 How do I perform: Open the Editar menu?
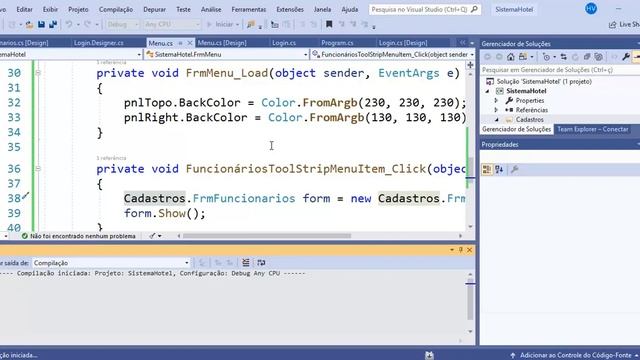click(x=24, y=9)
